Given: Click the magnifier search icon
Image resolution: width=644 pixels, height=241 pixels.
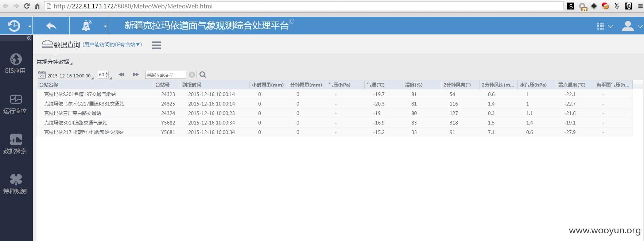Looking at the screenshot, I should point(203,75).
